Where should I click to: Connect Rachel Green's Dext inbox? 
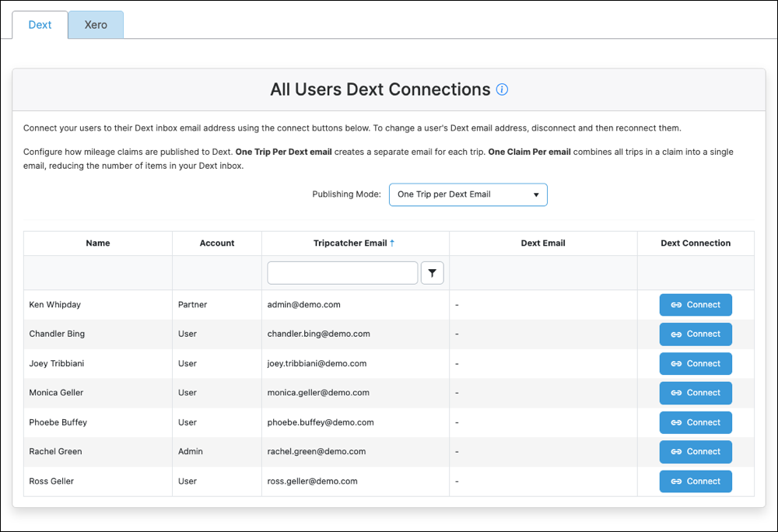[x=695, y=452]
